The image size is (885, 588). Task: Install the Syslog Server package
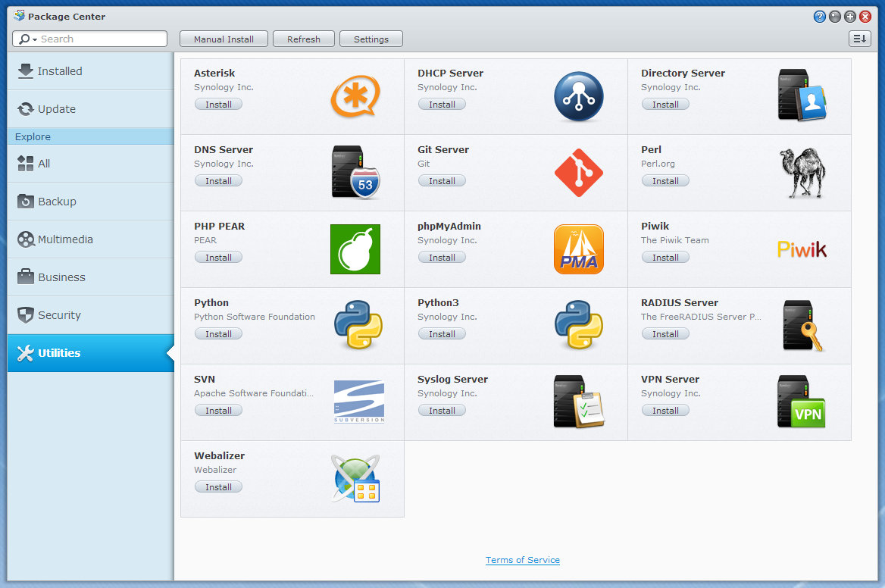(x=442, y=410)
